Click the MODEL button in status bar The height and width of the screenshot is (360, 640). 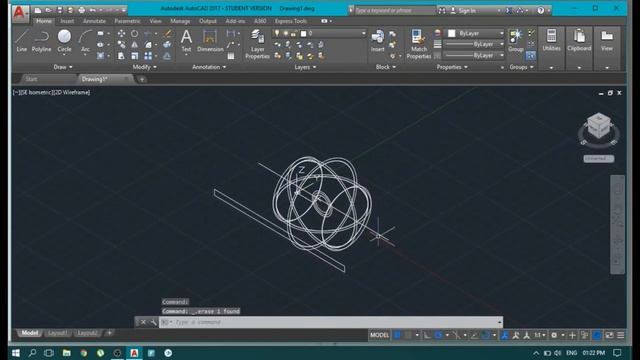(379, 335)
